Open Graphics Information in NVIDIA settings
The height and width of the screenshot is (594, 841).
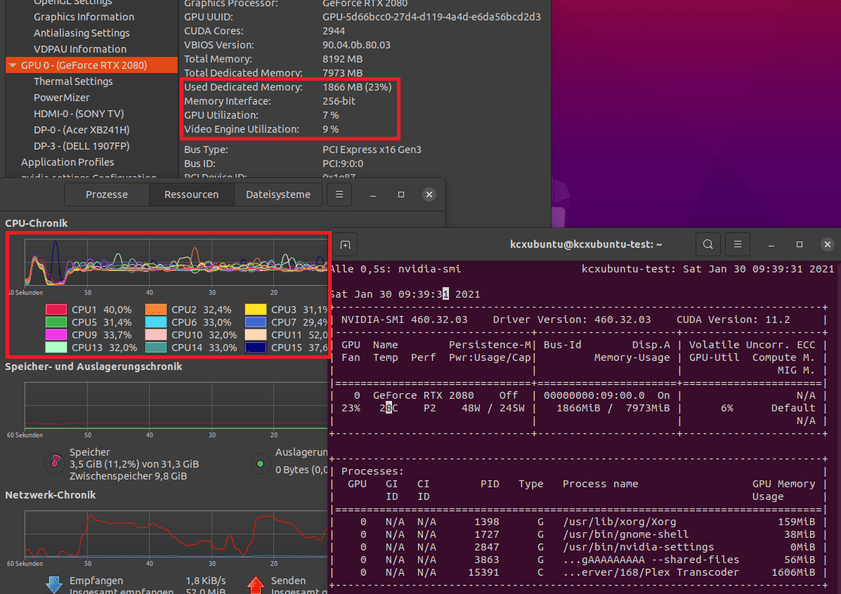coord(84,17)
